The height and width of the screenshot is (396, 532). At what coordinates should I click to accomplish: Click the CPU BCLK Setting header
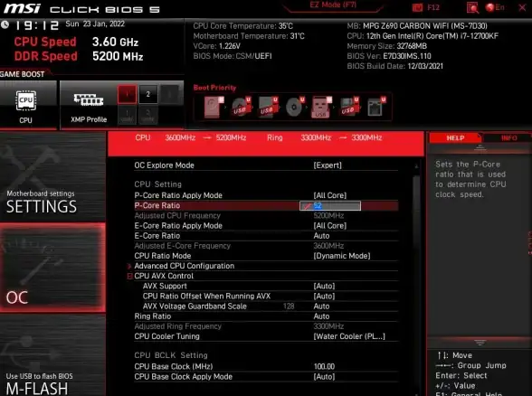[171, 355]
